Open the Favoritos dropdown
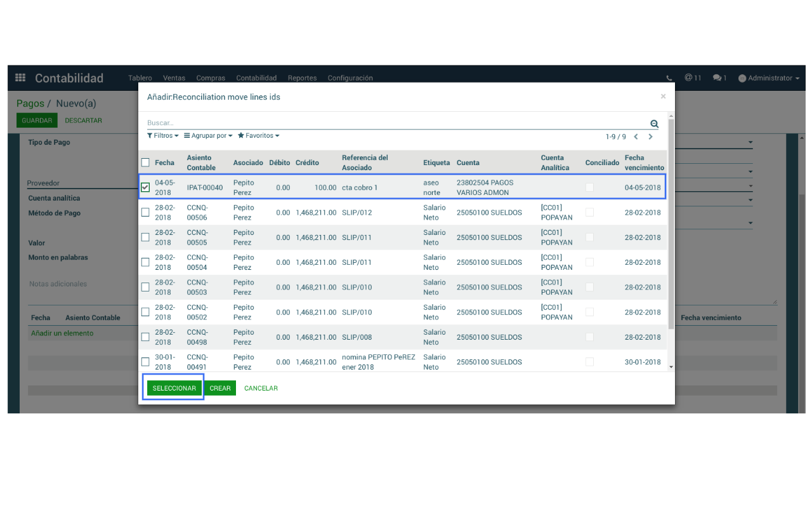The width and height of the screenshot is (812, 508). (x=258, y=136)
